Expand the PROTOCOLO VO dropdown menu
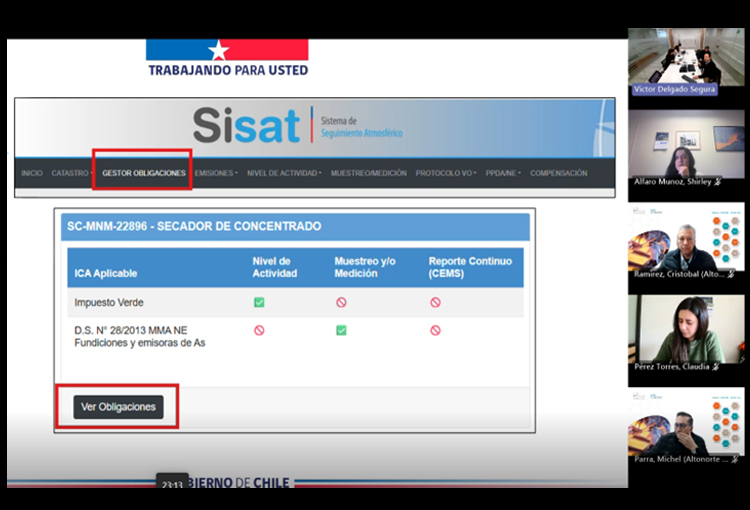The width and height of the screenshot is (750, 510). [x=446, y=173]
